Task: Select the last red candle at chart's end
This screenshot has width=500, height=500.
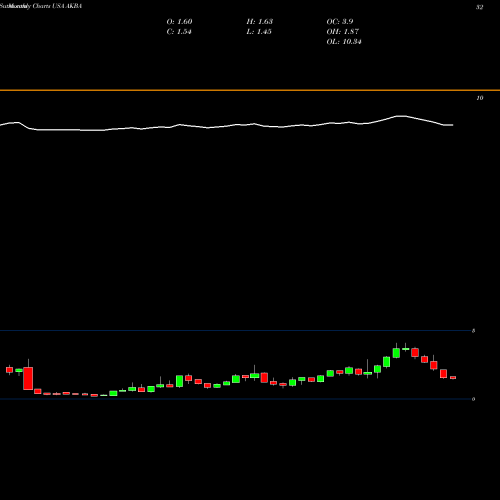Action: (x=453, y=378)
